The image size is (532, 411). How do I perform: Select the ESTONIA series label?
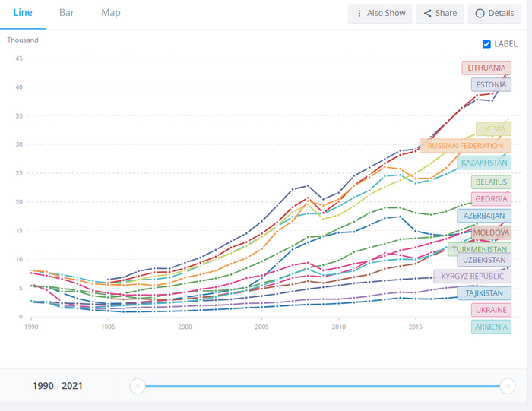(x=491, y=85)
